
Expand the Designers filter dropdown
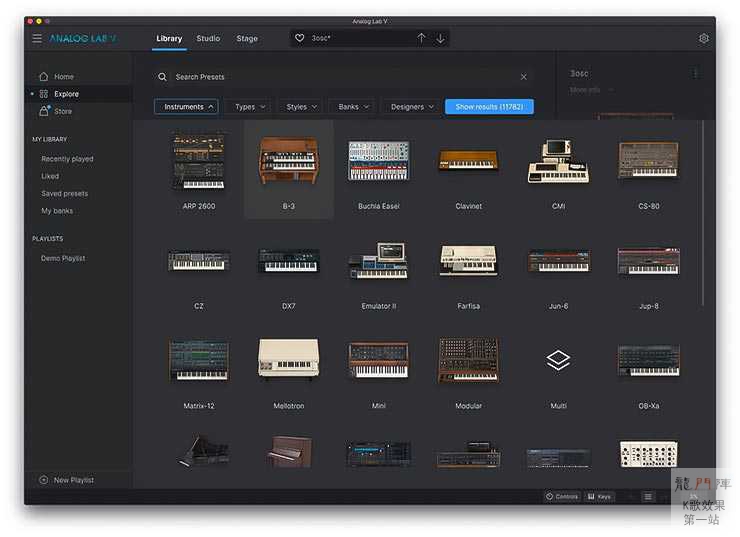(412, 107)
